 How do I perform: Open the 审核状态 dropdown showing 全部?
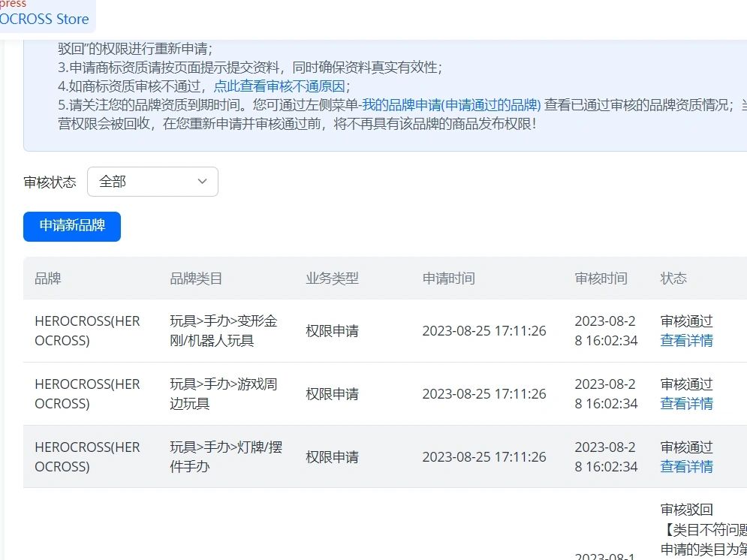[x=152, y=182]
